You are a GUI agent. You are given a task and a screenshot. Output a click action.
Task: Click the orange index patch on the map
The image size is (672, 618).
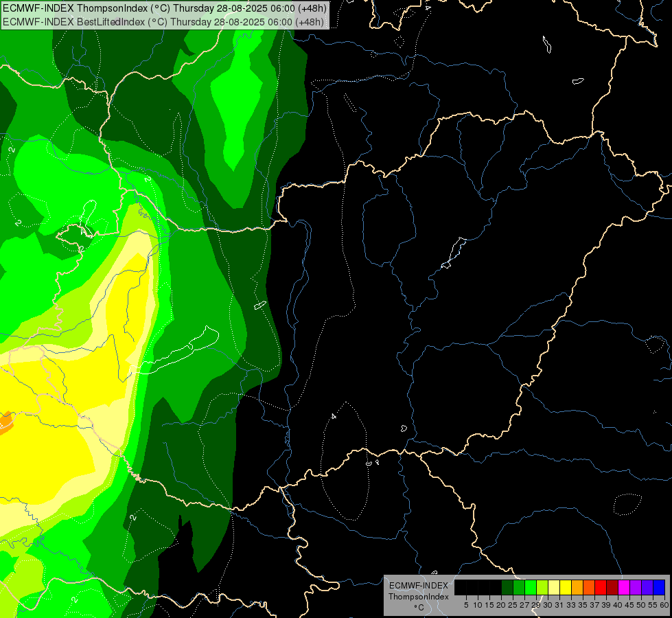(5, 422)
